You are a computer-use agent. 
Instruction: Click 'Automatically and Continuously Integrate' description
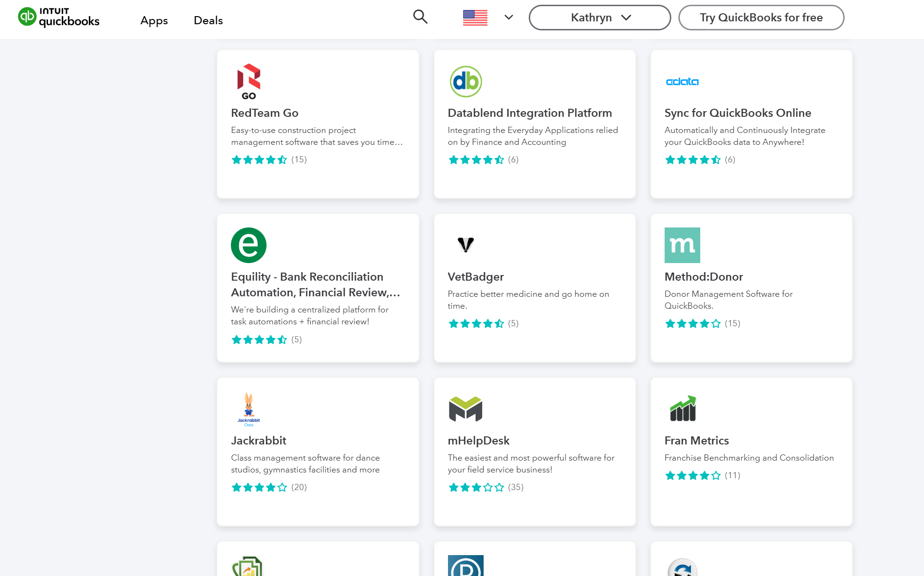(x=745, y=136)
